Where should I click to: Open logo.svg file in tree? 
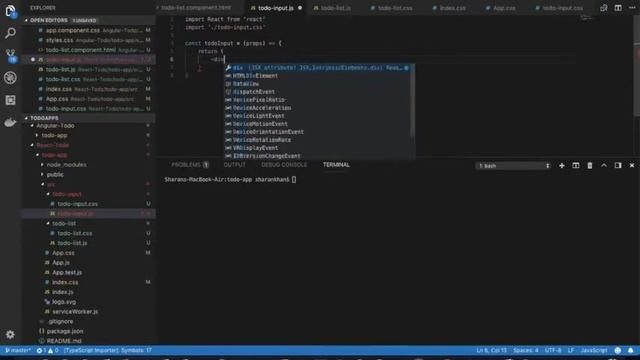(x=89, y=302)
